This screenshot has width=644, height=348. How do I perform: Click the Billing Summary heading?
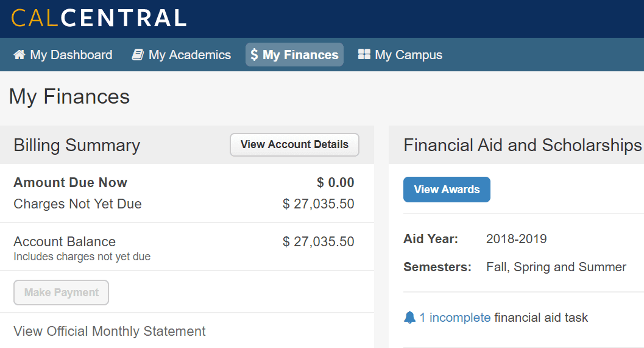77,146
